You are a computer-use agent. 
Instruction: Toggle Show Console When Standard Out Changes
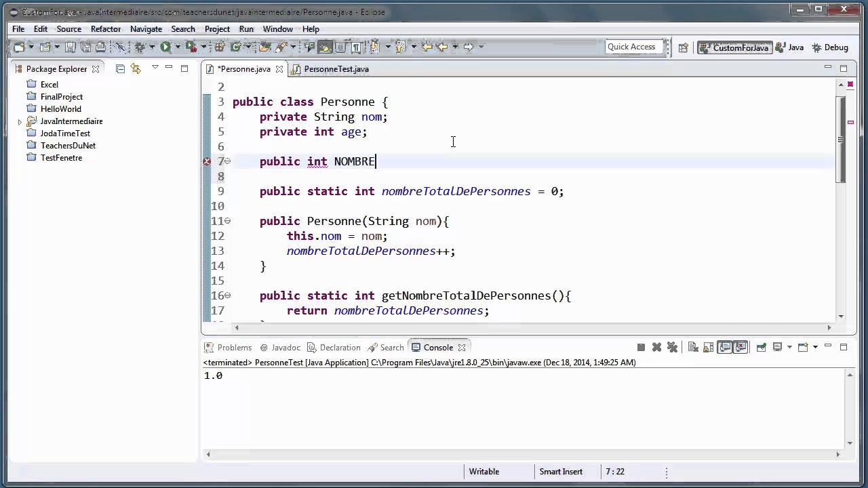(724, 347)
